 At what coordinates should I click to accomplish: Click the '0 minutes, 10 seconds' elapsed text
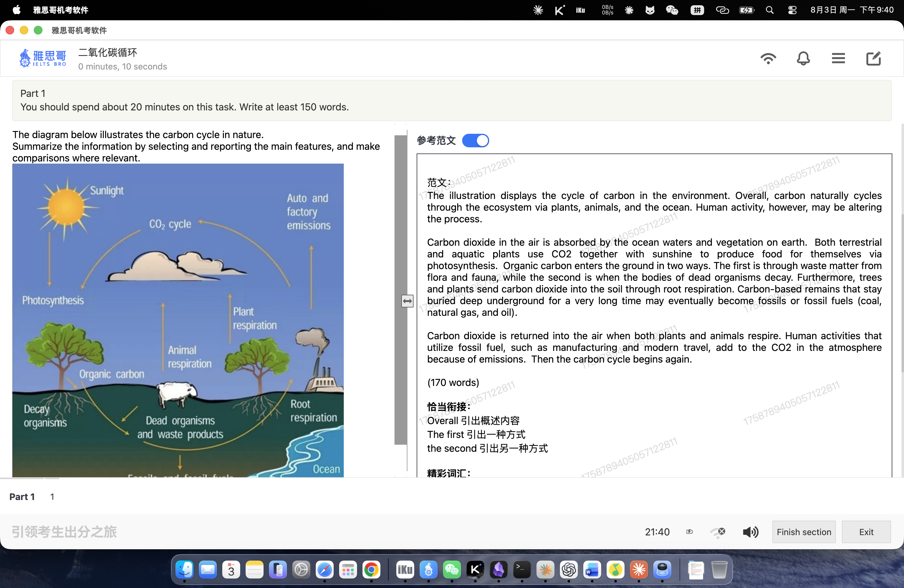pyautogui.click(x=122, y=66)
